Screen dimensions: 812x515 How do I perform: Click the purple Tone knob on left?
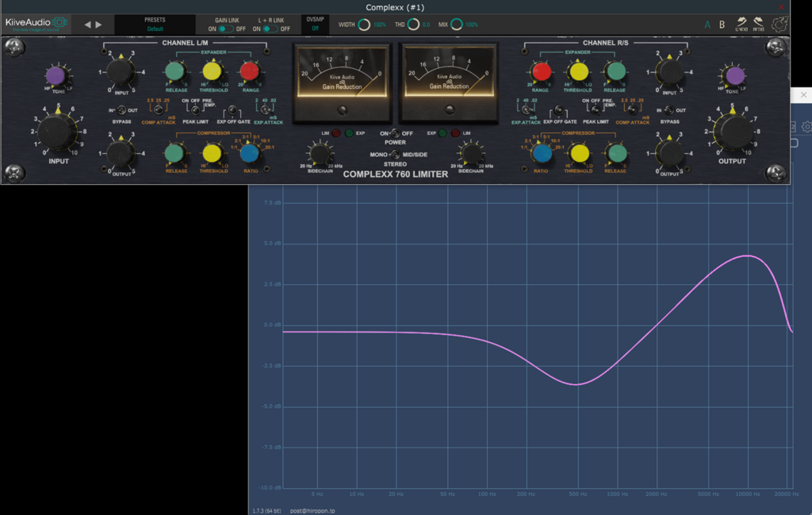[56, 75]
